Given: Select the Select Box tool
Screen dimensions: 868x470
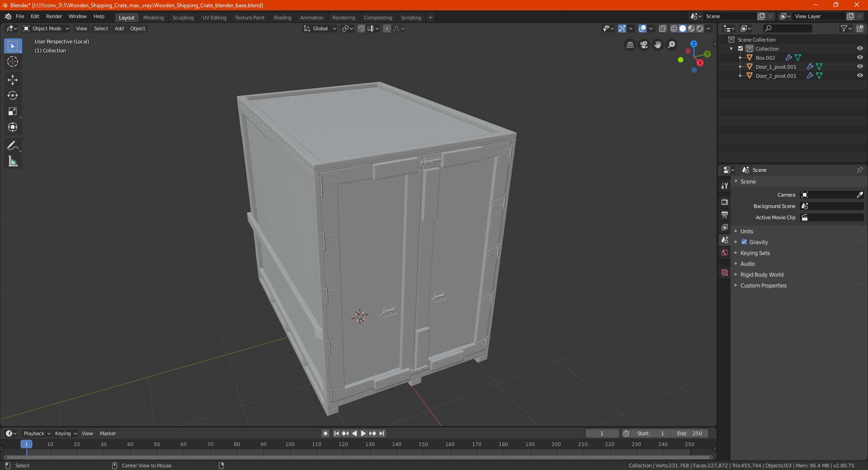Looking at the screenshot, I should click(x=13, y=46).
